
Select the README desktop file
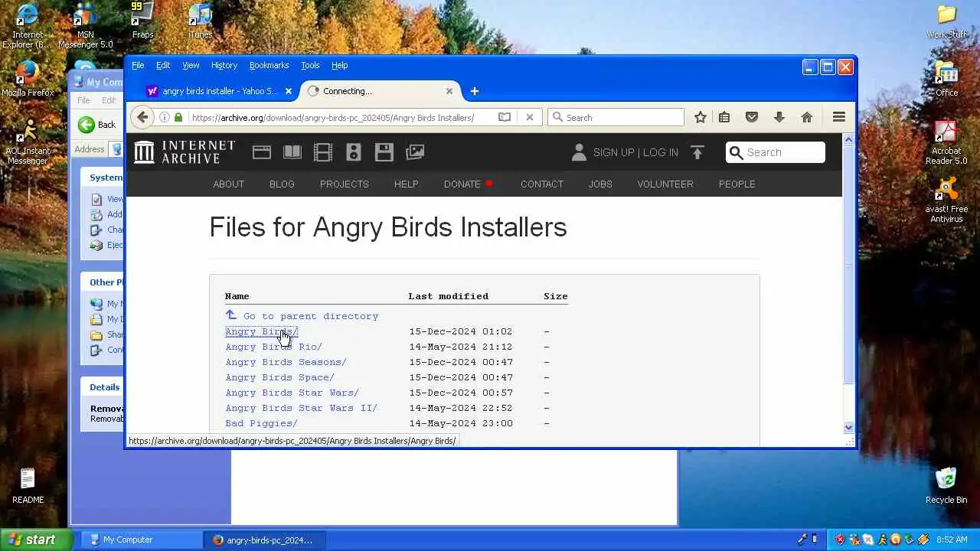28,485
